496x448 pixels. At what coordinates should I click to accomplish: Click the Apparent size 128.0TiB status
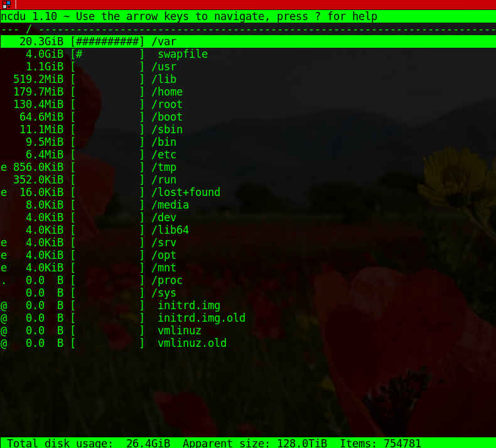pyautogui.click(x=255, y=443)
